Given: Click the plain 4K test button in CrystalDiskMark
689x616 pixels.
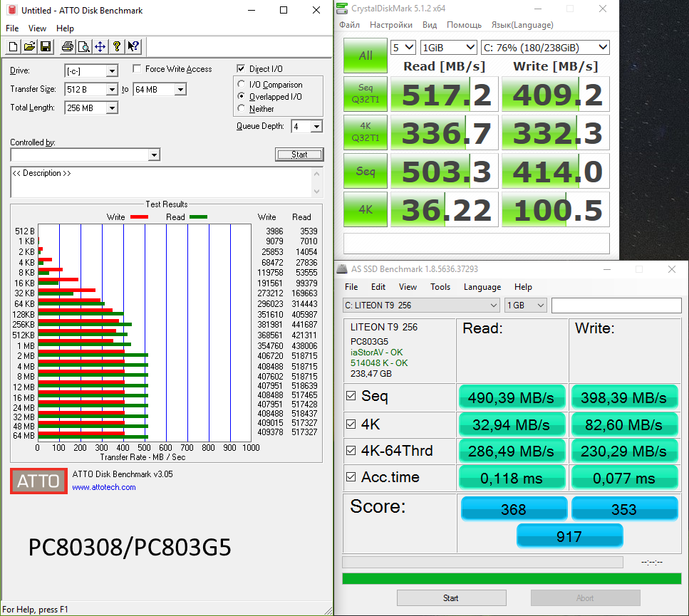Looking at the screenshot, I should point(366,209).
